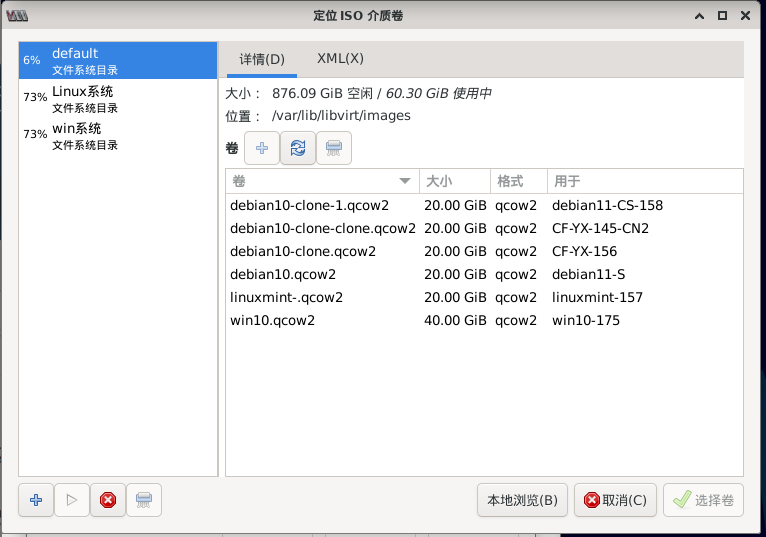This screenshot has height=537, width=766.
Task: Click the add storage pool plus icon
Action: 36,500
